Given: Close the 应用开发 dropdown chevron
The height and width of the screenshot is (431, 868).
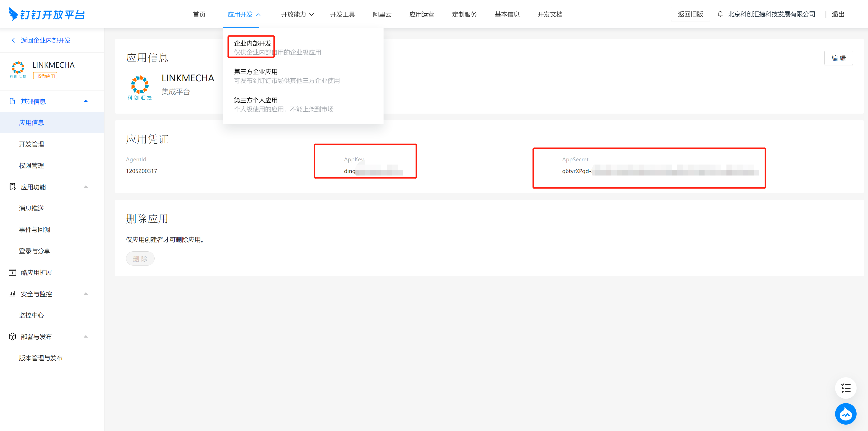Looking at the screenshot, I should pyautogui.click(x=258, y=14).
